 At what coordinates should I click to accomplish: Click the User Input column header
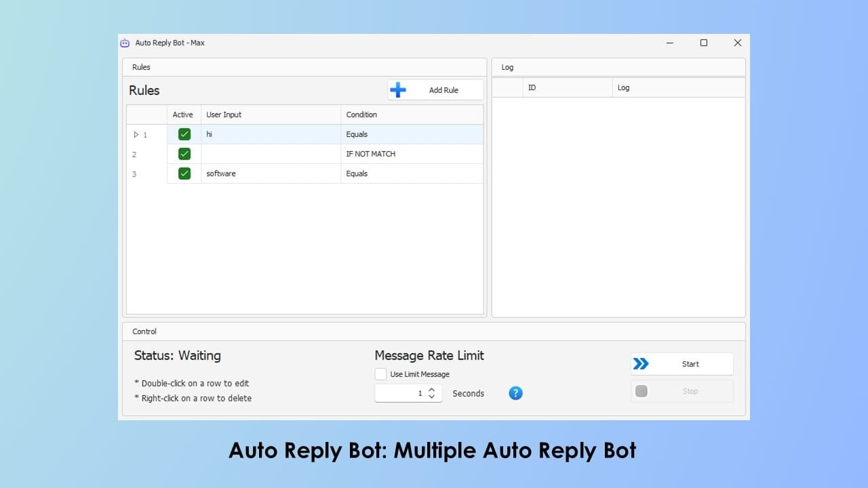click(x=224, y=115)
